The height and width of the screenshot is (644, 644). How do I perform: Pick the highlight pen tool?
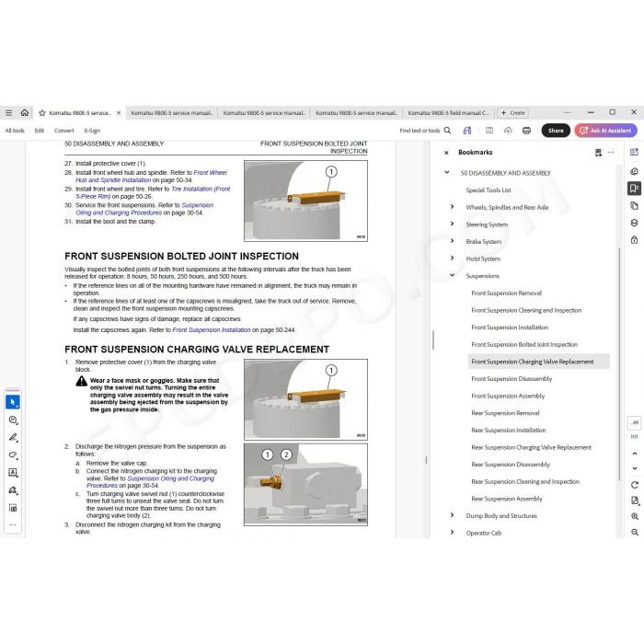[x=13, y=437]
